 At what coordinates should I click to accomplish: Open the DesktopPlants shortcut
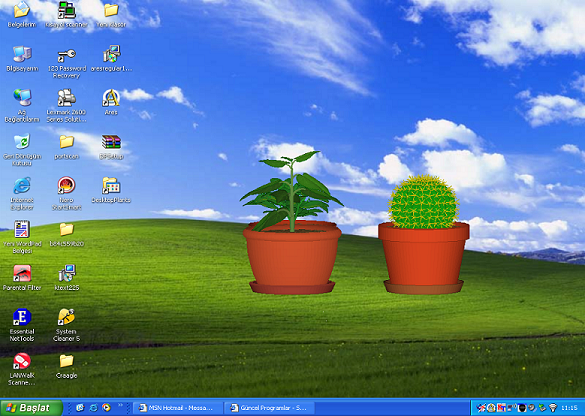(111, 190)
